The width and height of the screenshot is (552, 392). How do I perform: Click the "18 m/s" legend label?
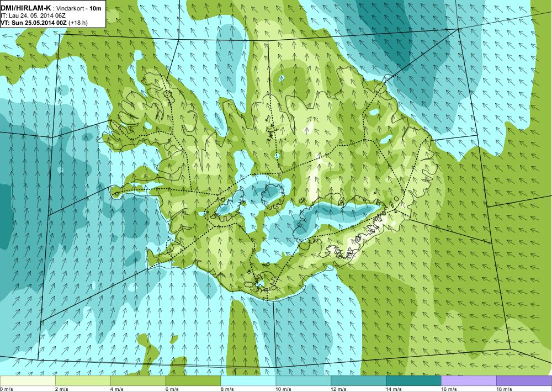505,389
